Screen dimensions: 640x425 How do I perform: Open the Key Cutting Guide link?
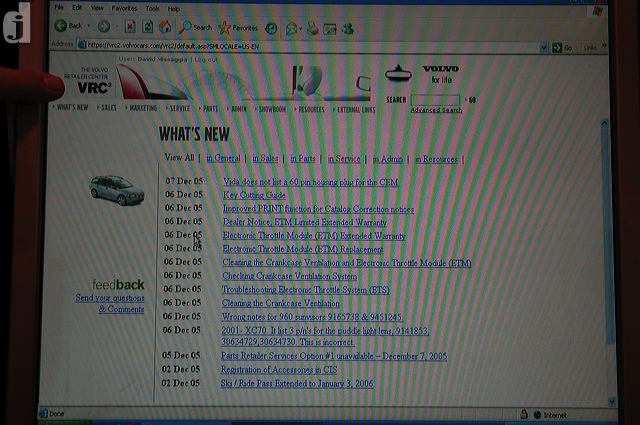click(254, 195)
